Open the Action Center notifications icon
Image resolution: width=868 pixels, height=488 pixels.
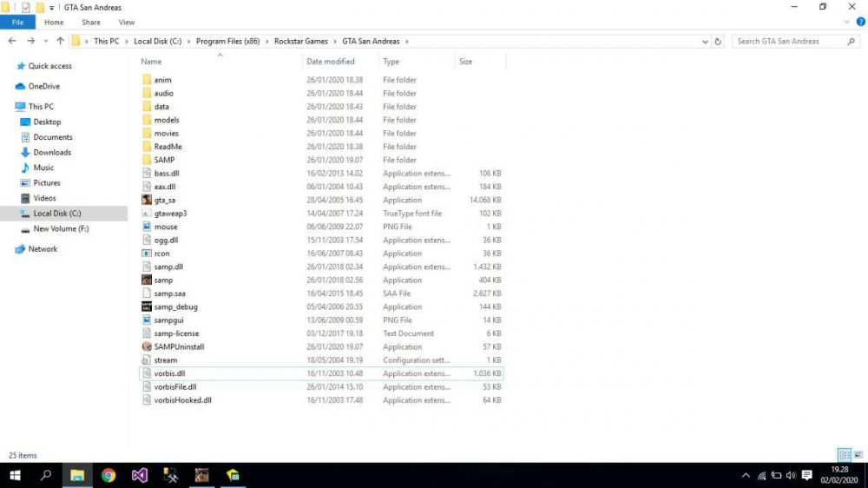pos(807,475)
